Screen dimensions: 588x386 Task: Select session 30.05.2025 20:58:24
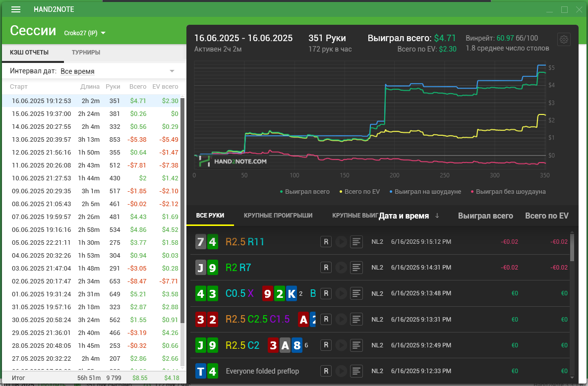tap(91, 320)
